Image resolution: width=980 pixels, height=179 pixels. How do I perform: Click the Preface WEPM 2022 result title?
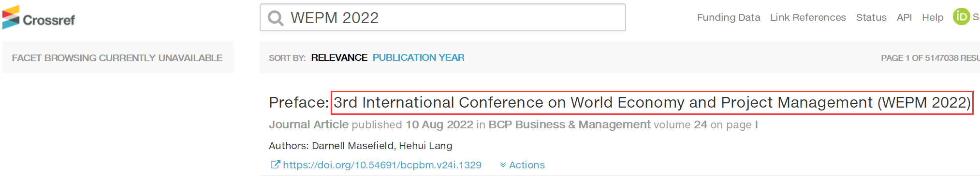coord(620,102)
